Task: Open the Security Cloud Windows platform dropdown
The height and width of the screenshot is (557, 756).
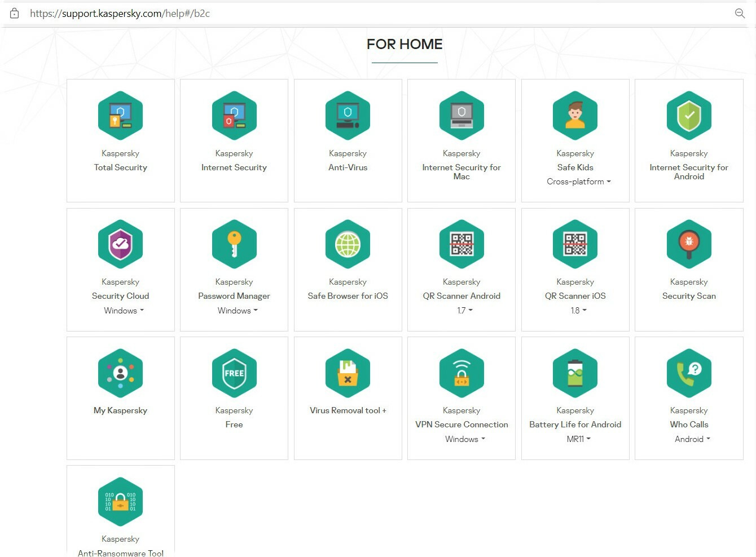Action: click(124, 311)
